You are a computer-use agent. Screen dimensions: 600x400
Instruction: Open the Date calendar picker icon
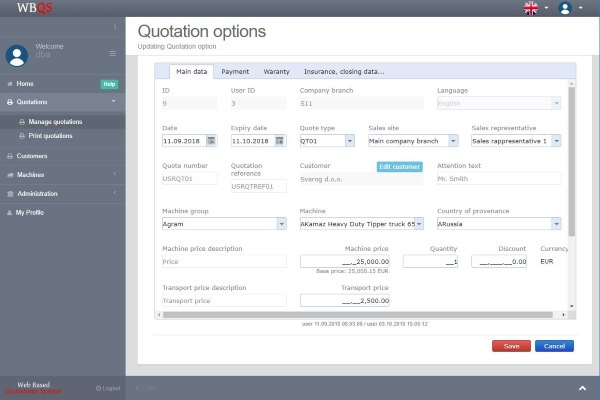pyautogui.click(x=211, y=141)
